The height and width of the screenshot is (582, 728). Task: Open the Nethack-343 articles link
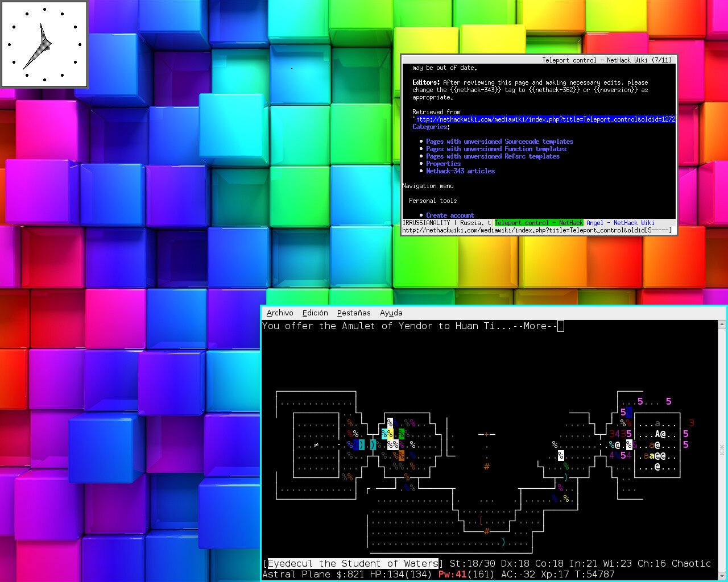click(460, 171)
